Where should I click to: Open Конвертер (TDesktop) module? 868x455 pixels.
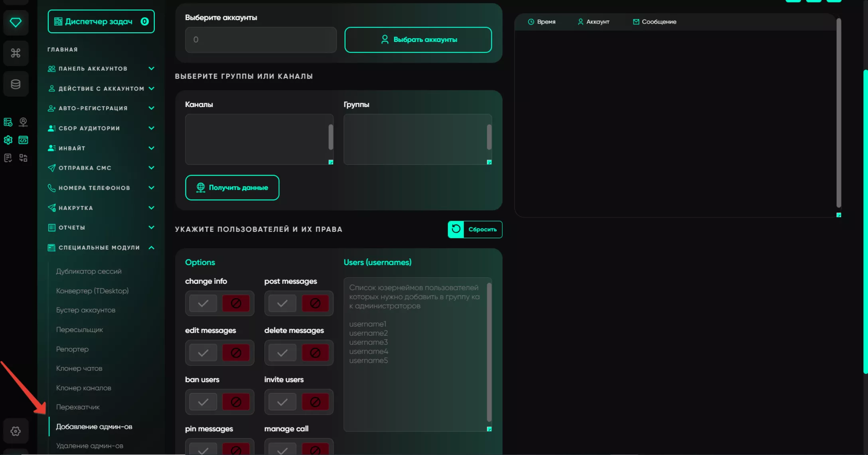click(x=93, y=291)
